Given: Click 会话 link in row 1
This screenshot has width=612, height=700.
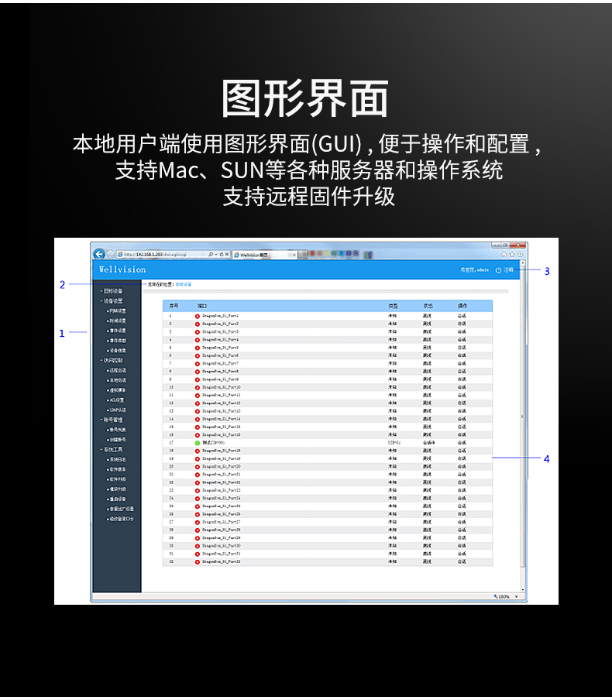Looking at the screenshot, I should click(x=462, y=316).
